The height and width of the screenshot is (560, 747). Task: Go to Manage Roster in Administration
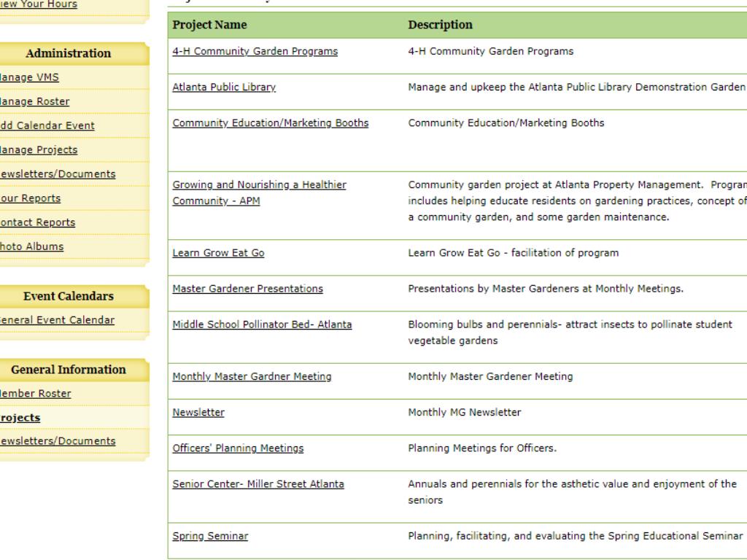tap(35, 101)
